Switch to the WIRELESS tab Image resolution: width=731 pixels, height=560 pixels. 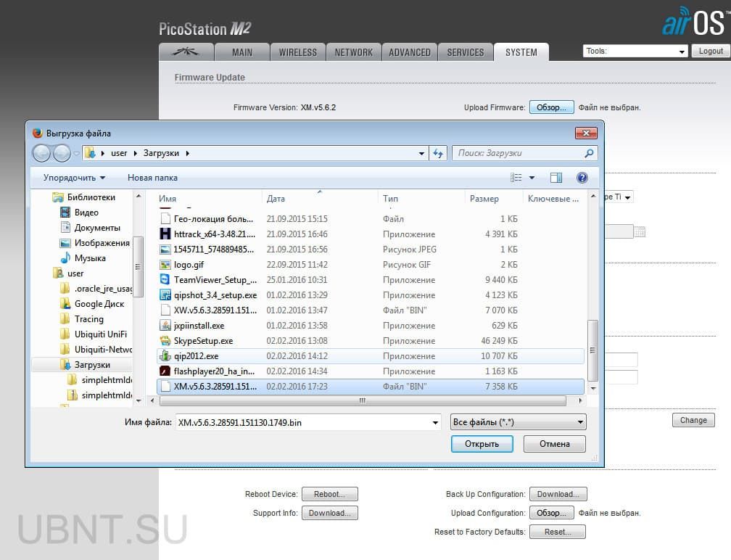coord(298,52)
